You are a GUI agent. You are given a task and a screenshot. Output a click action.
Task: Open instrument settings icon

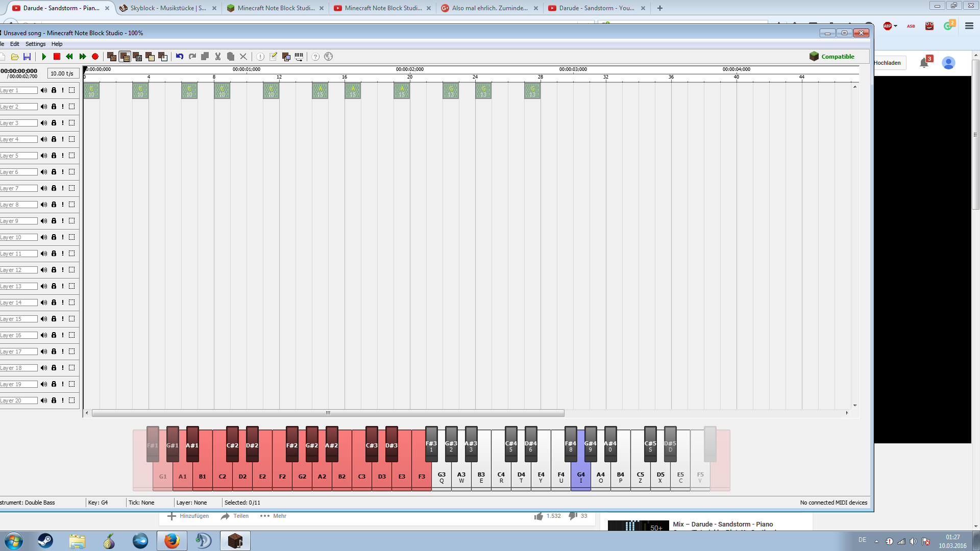(x=286, y=57)
